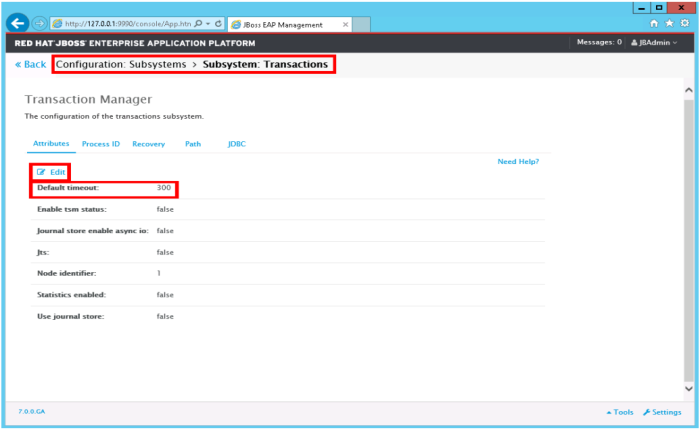The width and height of the screenshot is (700, 430).
Task: Open the Need Help? link
Action: click(x=518, y=161)
